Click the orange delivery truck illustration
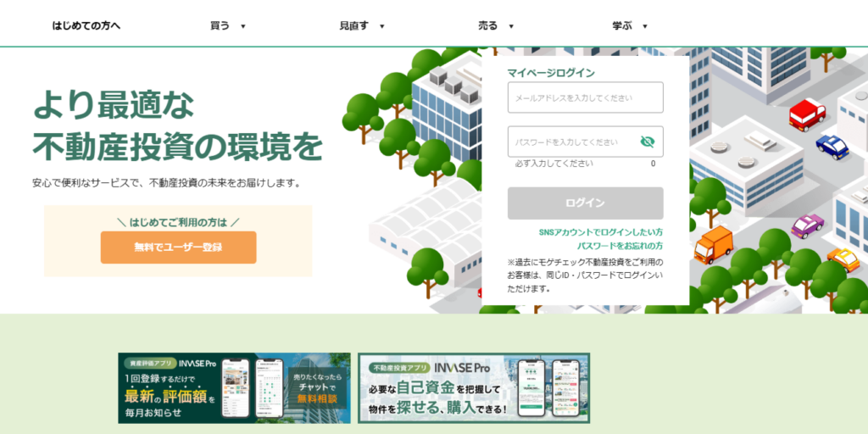Image resolution: width=868 pixels, height=434 pixels. click(x=712, y=244)
